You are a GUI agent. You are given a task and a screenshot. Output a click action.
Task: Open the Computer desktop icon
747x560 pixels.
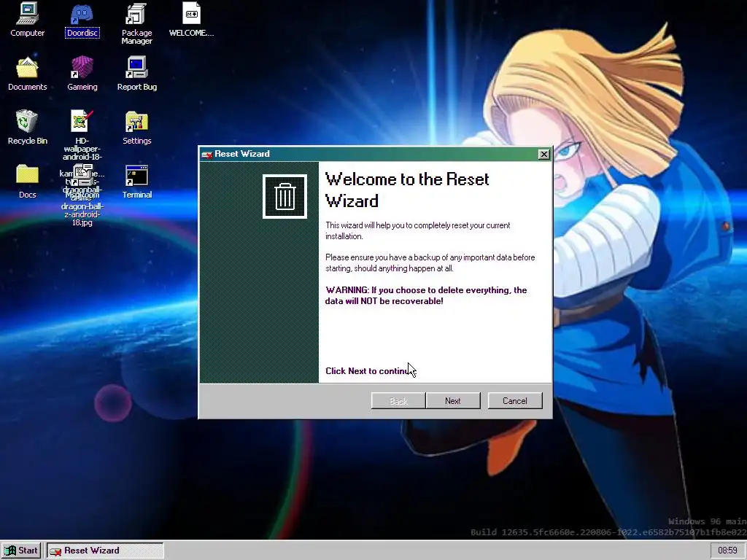coord(27,19)
